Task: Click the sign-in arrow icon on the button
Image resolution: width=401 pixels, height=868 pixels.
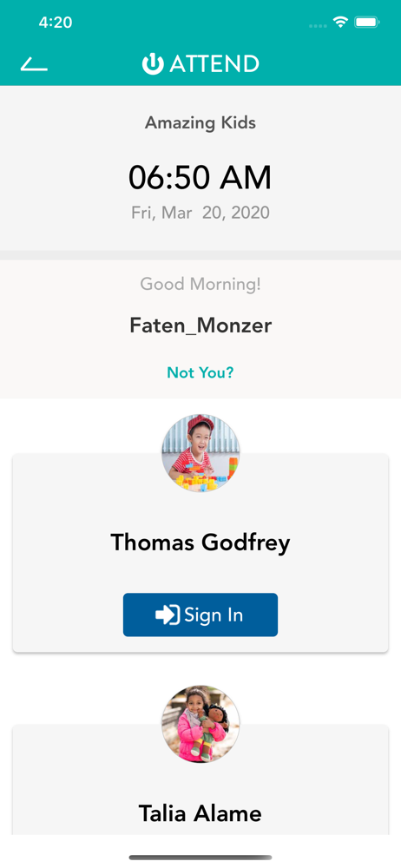Action: (168, 615)
